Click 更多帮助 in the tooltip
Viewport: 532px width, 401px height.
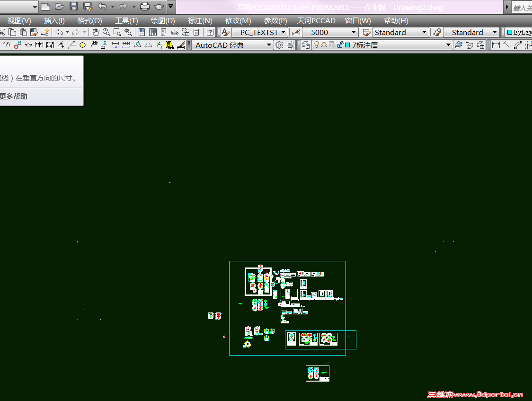coord(14,97)
